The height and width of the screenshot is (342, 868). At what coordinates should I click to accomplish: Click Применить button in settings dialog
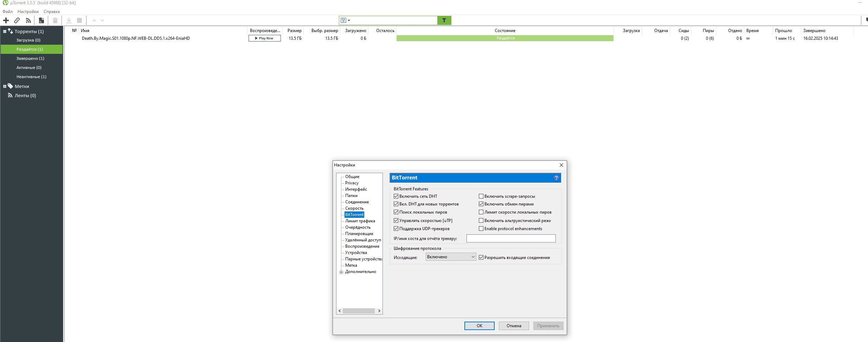pyautogui.click(x=548, y=326)
